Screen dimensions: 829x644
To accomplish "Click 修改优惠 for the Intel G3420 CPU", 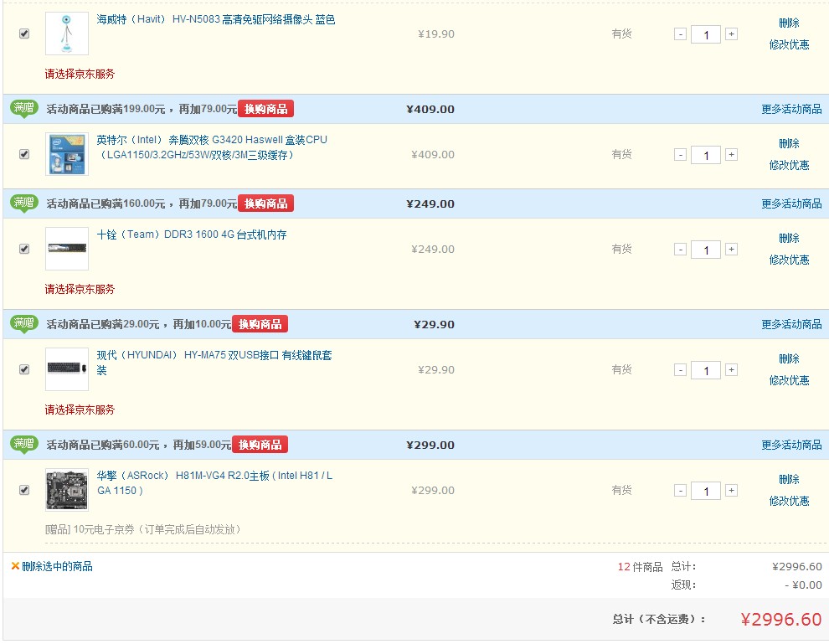I will [x=790, y=165].
